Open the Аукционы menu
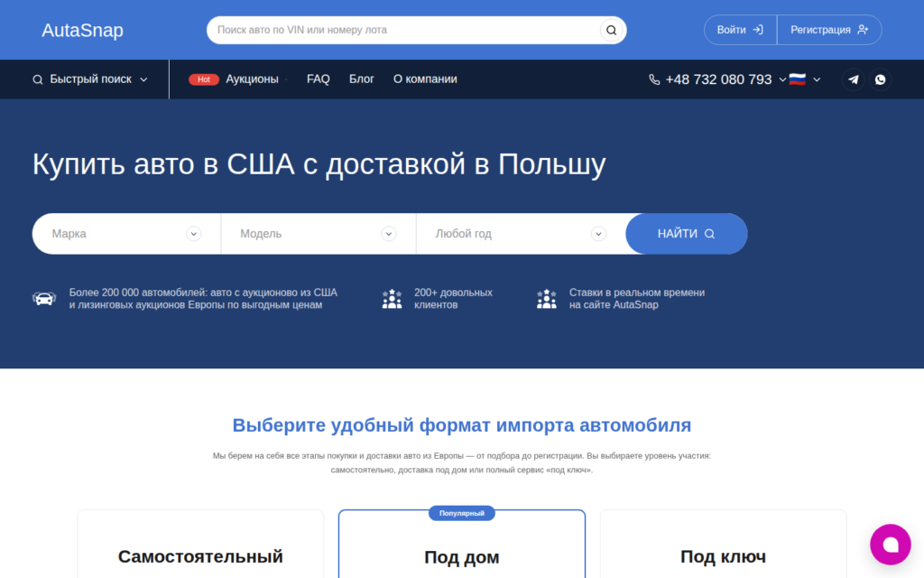924x578 pixels. 253,79
